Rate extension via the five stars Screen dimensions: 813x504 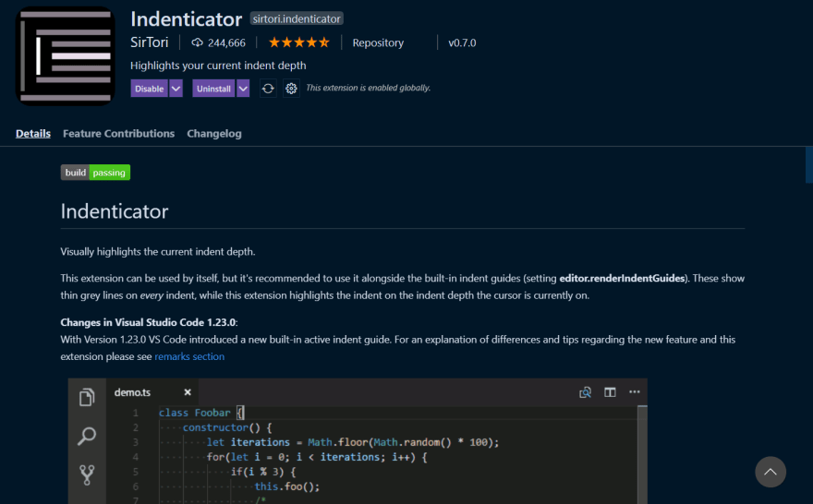pos(299,42)
